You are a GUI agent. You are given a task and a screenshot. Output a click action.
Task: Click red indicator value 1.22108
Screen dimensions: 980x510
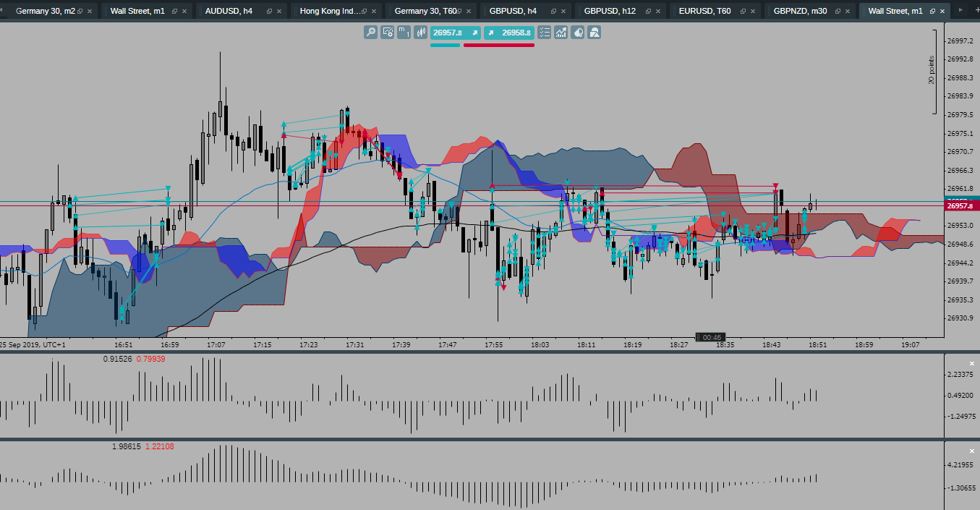click(159, 446)
